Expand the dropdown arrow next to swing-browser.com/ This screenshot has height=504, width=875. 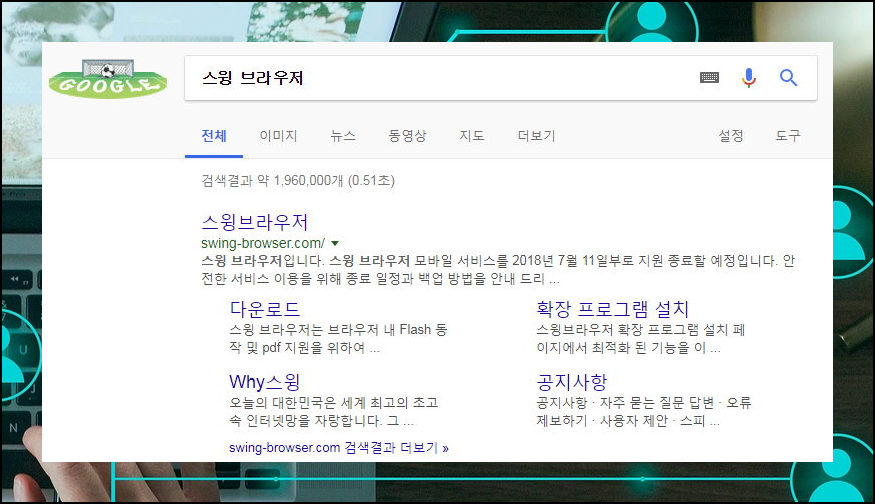(x=335, y=243)
